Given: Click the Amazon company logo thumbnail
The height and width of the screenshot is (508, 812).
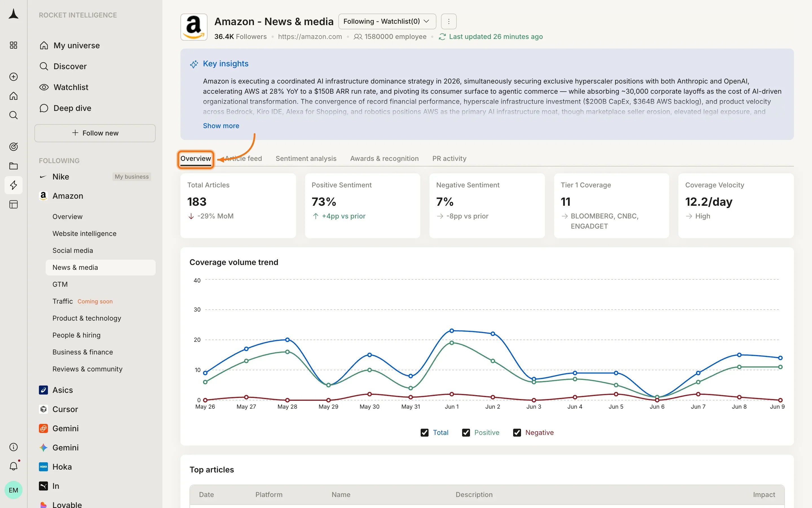Looking at the screenshot, I should 194,27.
